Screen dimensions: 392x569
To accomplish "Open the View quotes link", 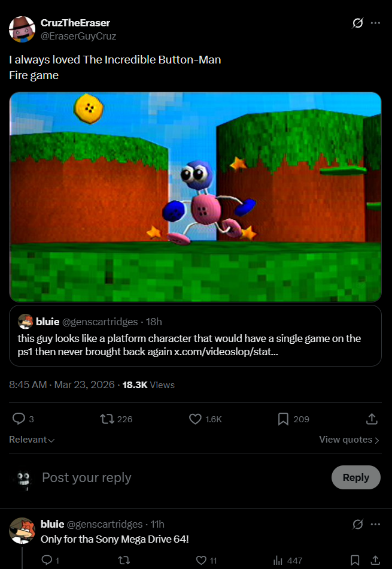I will (349, 440).
